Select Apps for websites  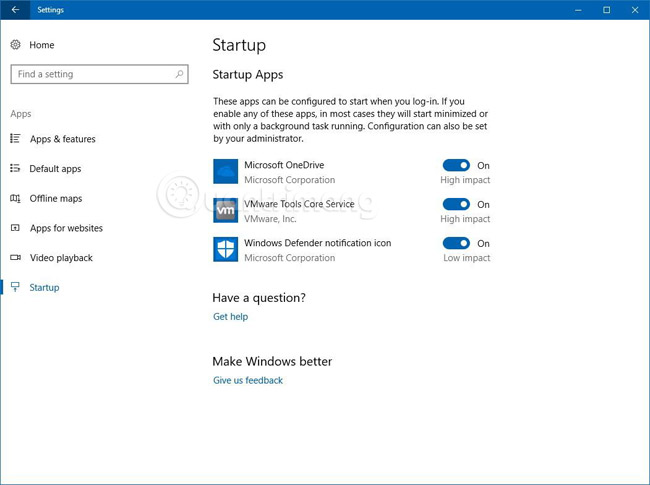[66, 228]
